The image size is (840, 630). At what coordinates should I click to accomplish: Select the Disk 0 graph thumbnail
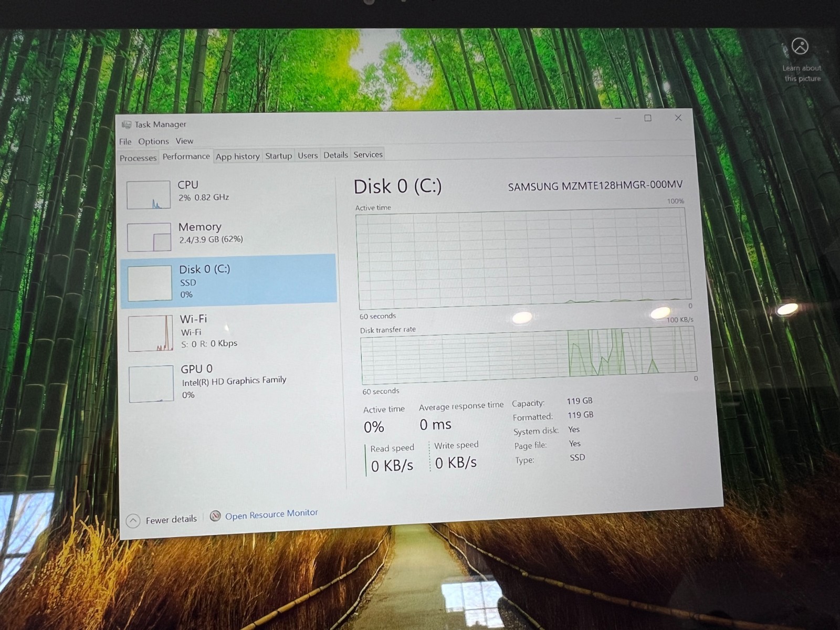click(x=150, y=283)
